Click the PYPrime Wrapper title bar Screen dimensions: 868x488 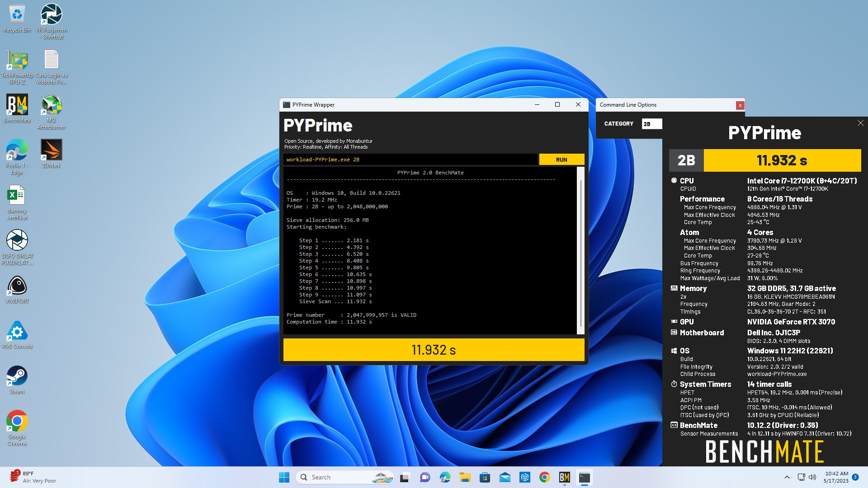coord(407,104)
